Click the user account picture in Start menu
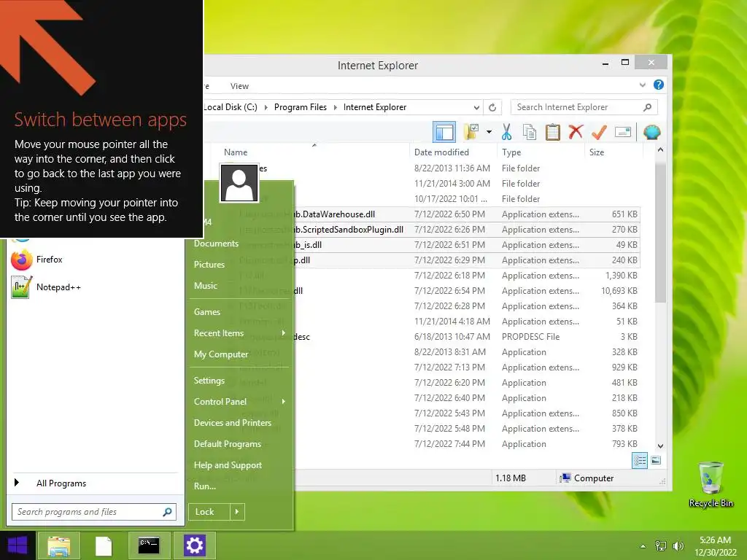Screen dimensions: 747x560 [x=239, y=183]
